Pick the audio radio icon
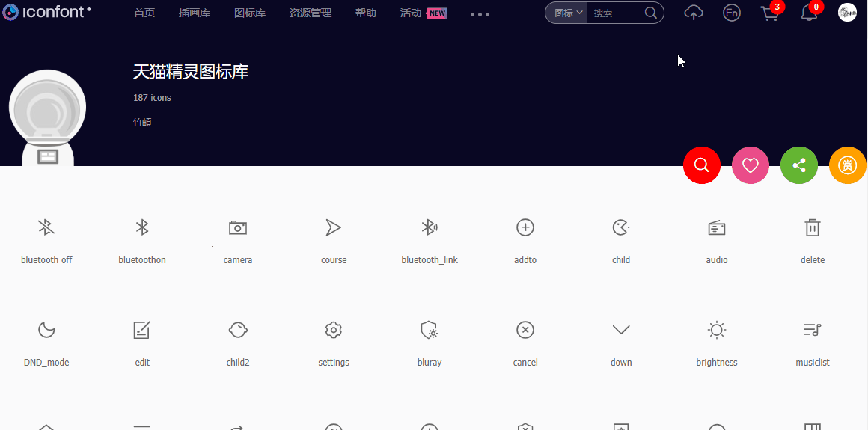Image resolution: width=868 pixels, height=430 pixels. (x=717, y=227)
